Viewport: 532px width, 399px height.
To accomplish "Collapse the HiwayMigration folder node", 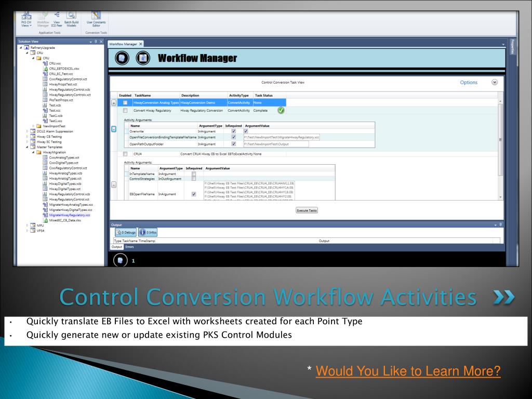I will (33, 152).
